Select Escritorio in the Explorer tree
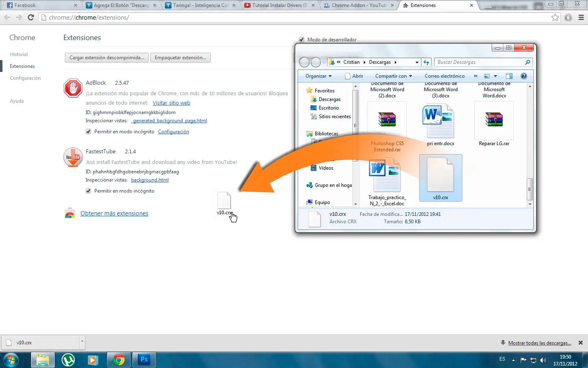 coord(329,108)
